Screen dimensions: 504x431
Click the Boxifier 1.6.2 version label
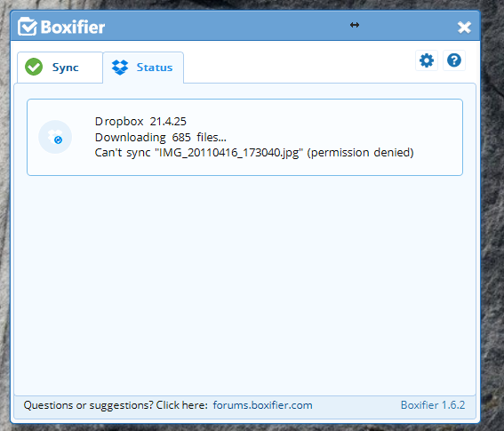[433, 405]
